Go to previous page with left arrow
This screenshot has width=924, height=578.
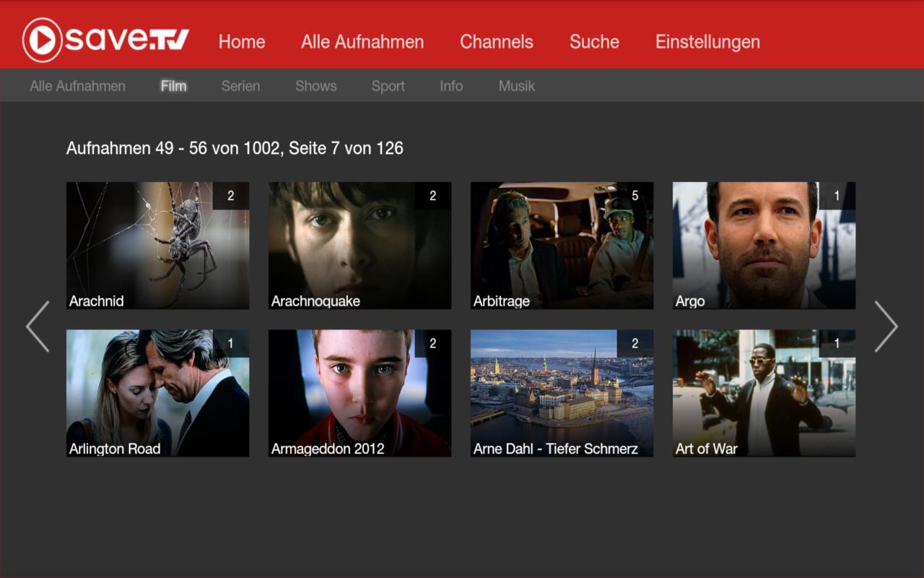(x=38, y=327)
